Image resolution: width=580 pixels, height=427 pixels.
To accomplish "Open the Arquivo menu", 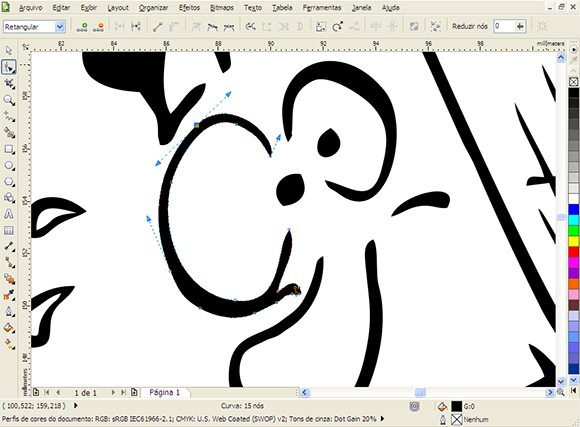I will pos(30,7).
